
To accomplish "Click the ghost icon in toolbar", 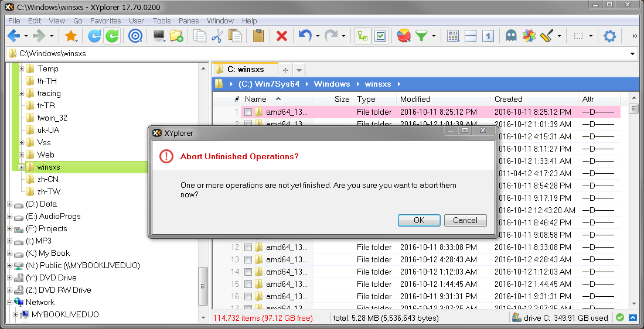I will pyautogui.click(x=511, y=36).
